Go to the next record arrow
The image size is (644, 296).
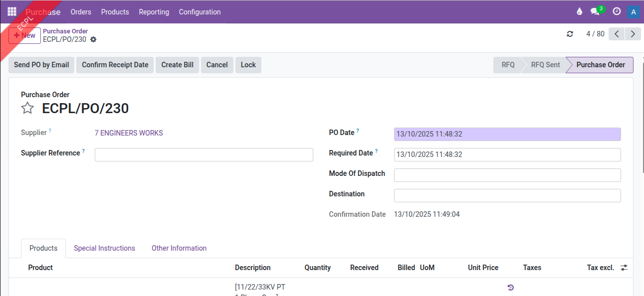633,34
